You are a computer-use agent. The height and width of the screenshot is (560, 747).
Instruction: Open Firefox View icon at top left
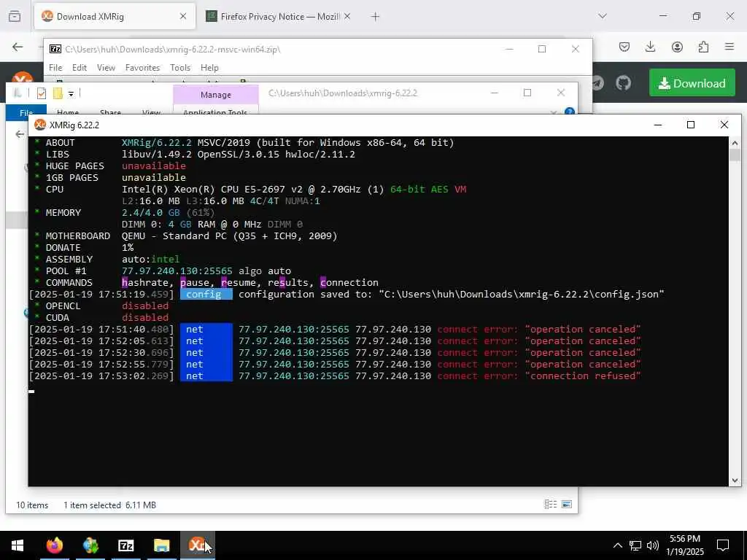coord(15,16)
